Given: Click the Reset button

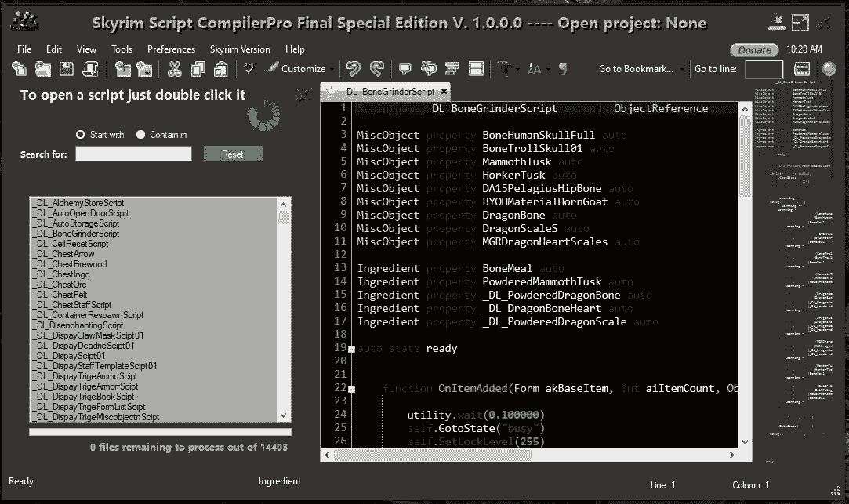Looking at the screenshot, I should 233,154.
